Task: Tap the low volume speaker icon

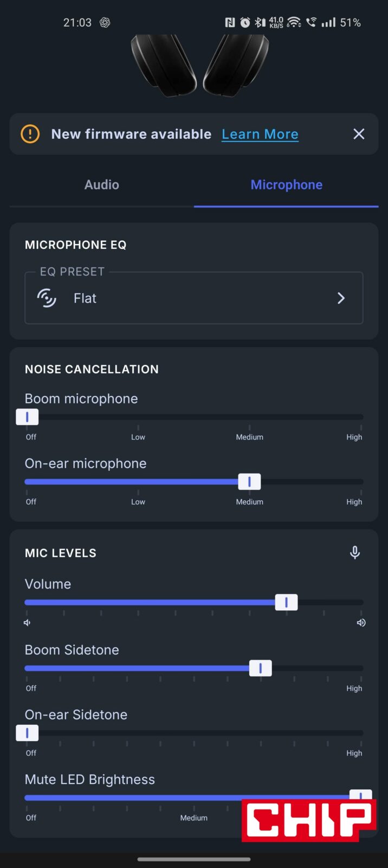Action: [27, 623]
